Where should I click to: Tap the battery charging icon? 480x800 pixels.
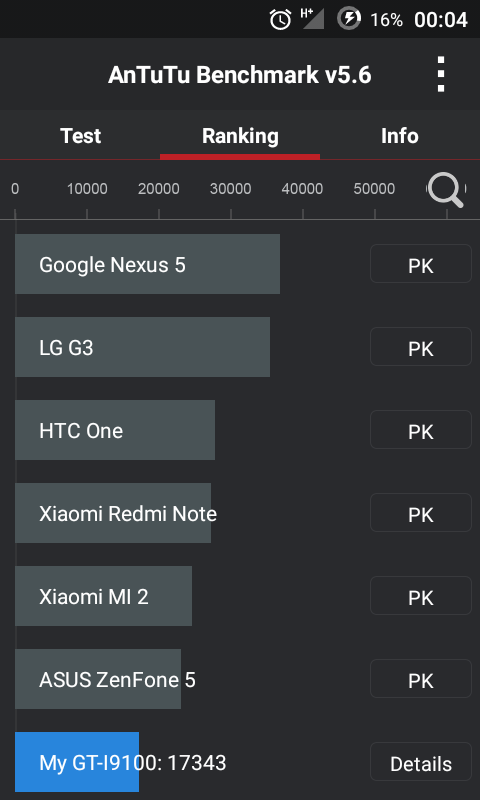click(x=349, y=19)
